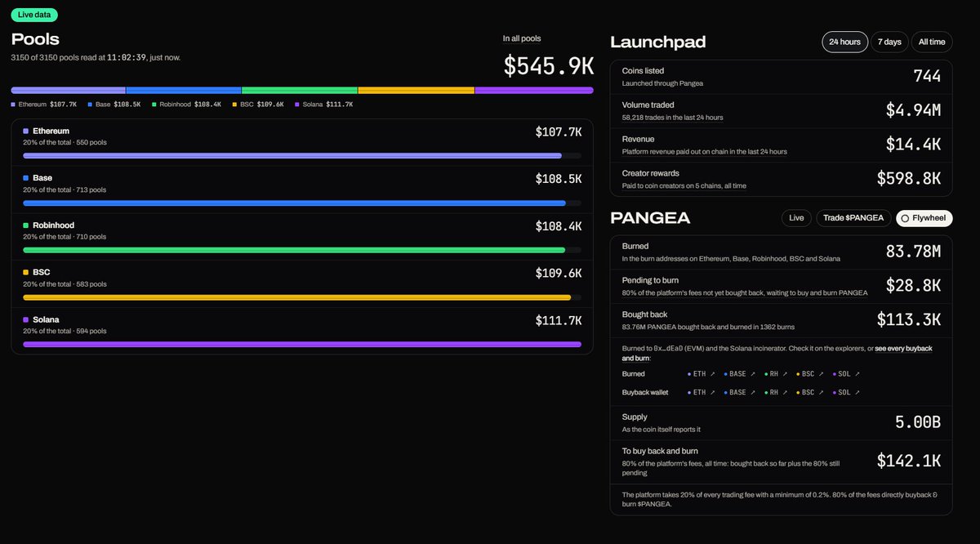980x544 pixels.
Task: Click the large $111.7K in the Solana row
Action: [559, 320]
